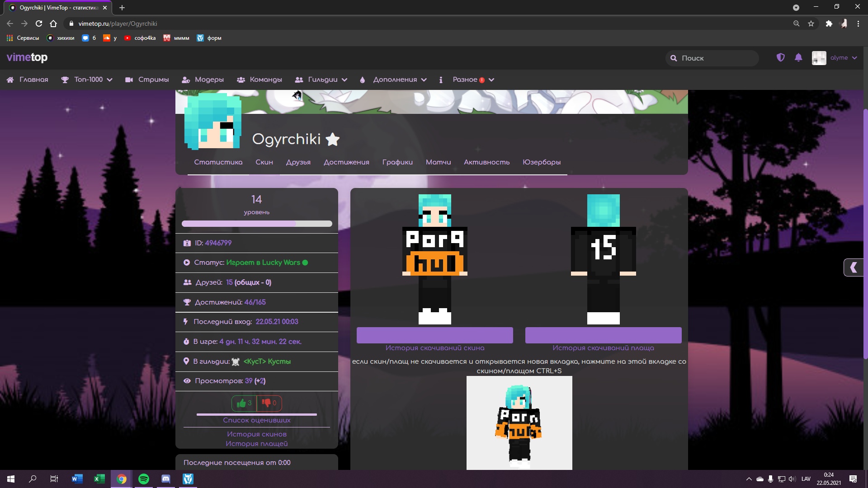
Task: Switch to the Юзербары tab
Action: [542, 162]
